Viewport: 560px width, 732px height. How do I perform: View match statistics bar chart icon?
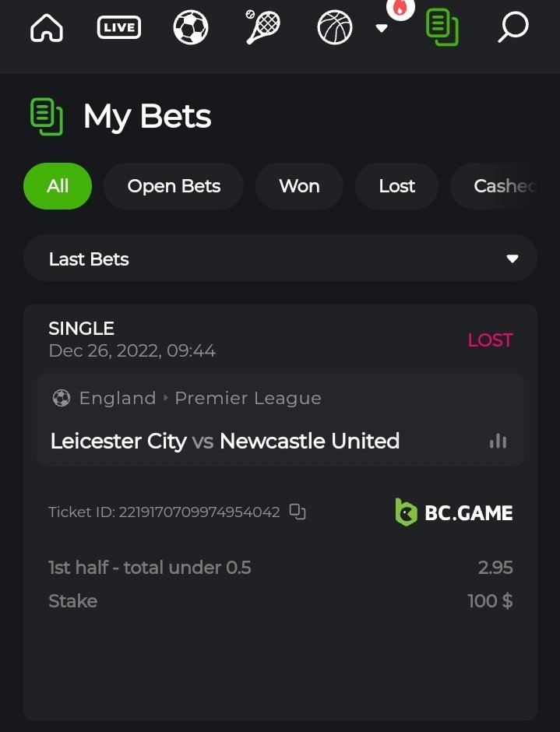tap(498, 442)
